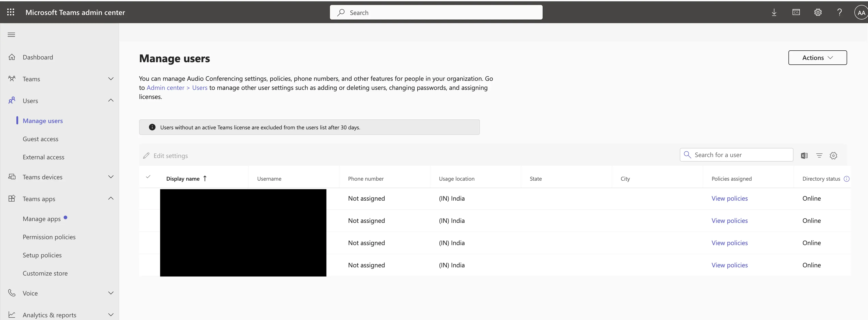Click inside the Search for a user field
The height and width of the screenshot is (320, 868).
[736, 155]
